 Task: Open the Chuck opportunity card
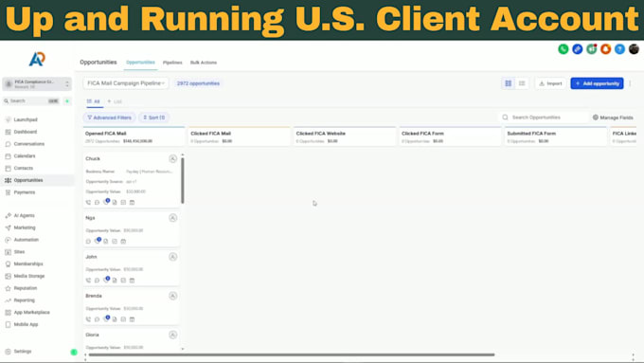coord(131,180)
